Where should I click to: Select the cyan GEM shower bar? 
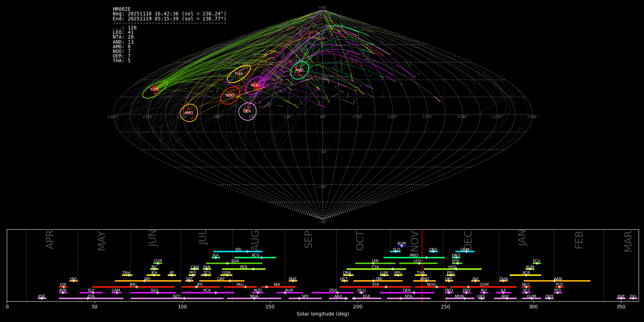pos(465,252)
